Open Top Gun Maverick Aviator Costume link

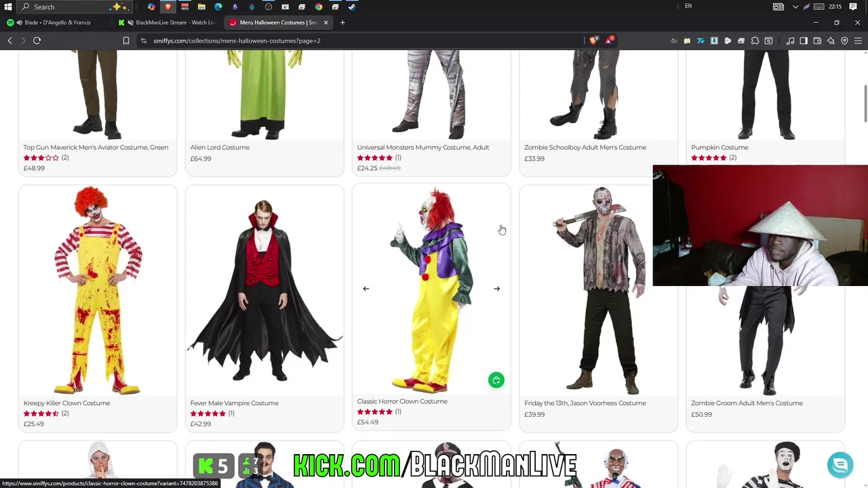96,147
